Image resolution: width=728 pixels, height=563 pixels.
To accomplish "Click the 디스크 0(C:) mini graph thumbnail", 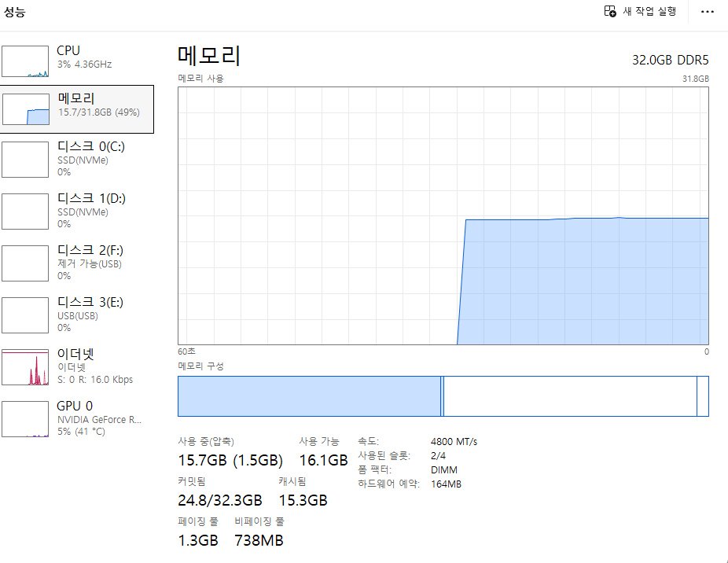I will click(25, 160).
